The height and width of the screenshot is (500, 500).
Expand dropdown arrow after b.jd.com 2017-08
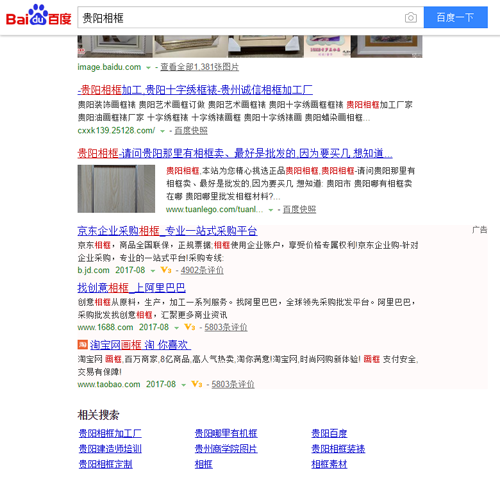[153, 271]
